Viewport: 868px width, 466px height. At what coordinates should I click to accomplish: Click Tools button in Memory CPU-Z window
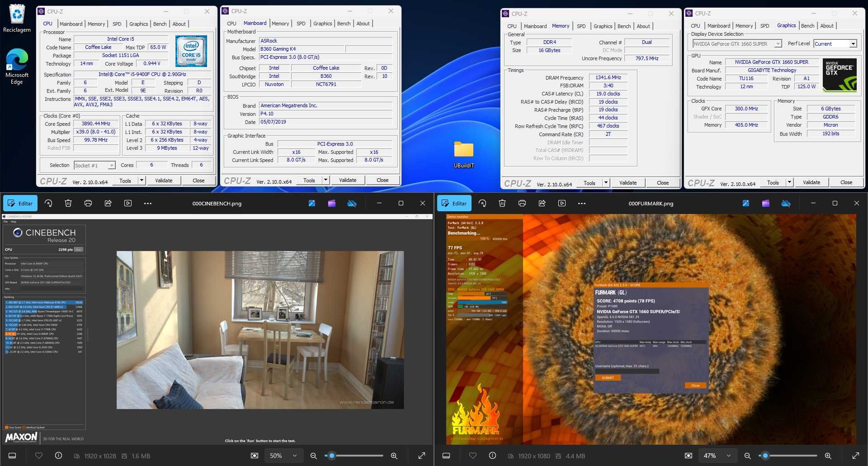[590, 183]
